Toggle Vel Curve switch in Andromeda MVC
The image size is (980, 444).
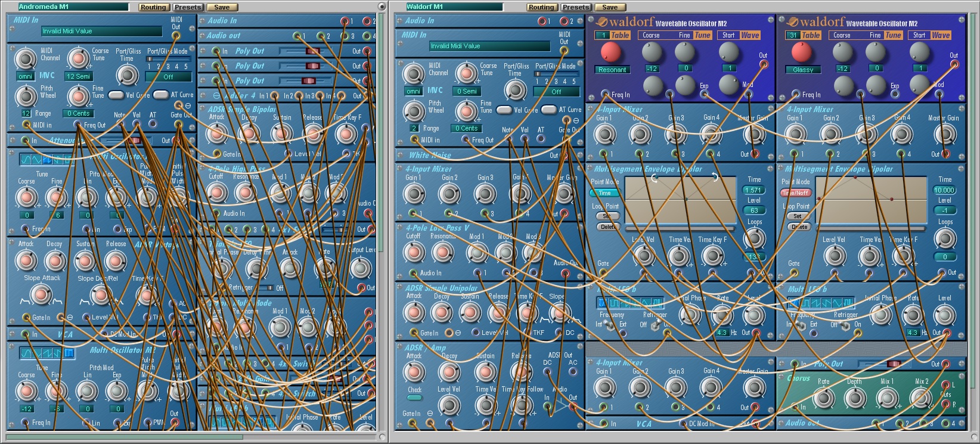116,95
